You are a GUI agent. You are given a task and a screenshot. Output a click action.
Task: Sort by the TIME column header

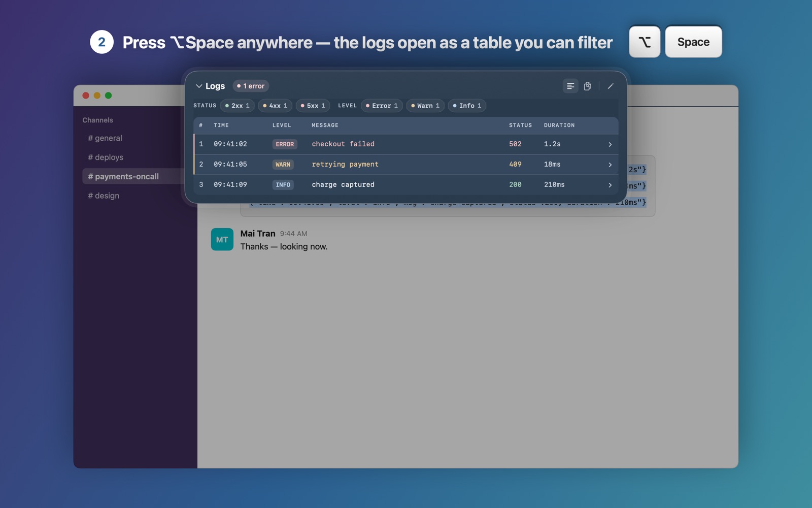[221, 125]
